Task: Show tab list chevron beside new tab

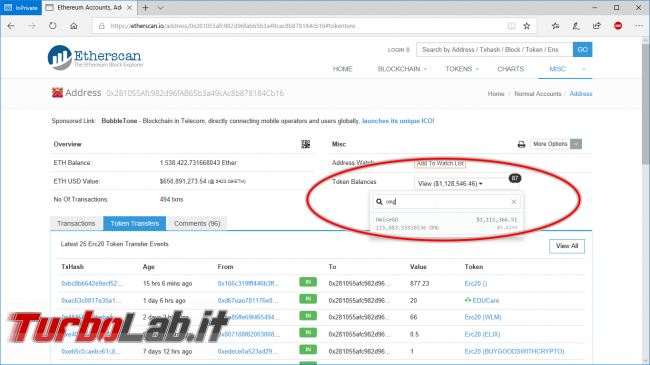Action: point(160,7)
